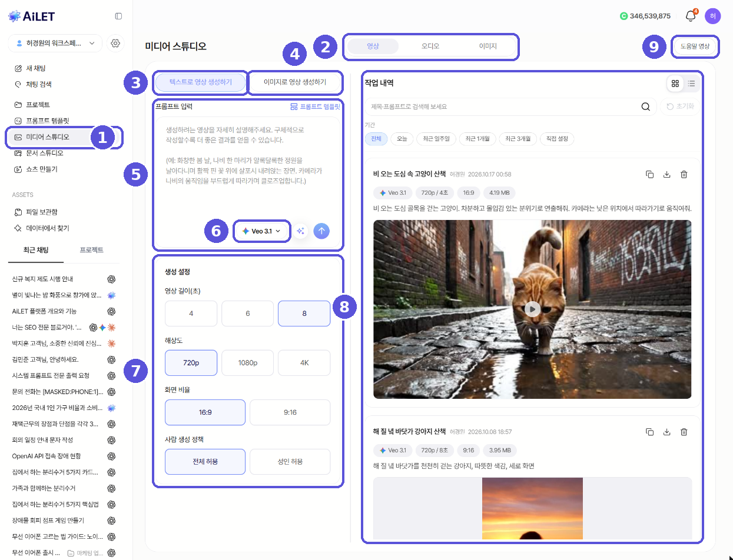
Task: Switch to the 오디오 tab
Action: click(430, 46)
